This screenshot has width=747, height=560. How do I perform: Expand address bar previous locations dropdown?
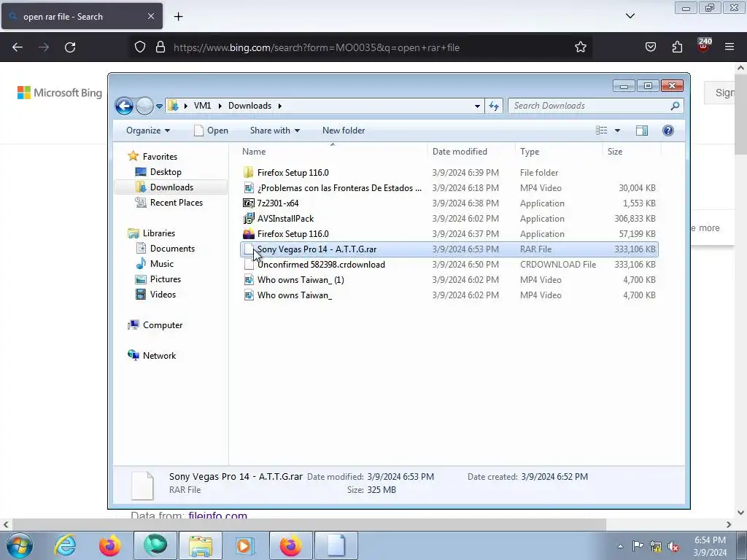point(477,106)
